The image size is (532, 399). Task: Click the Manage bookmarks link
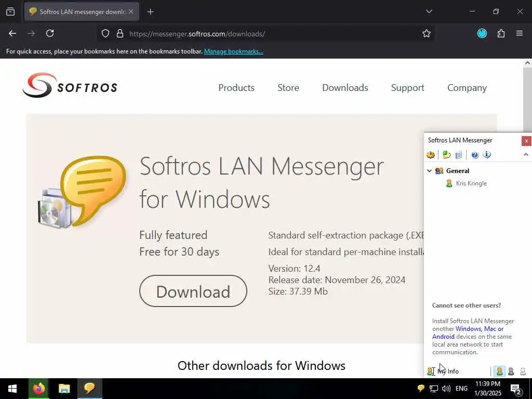(233, 51)
